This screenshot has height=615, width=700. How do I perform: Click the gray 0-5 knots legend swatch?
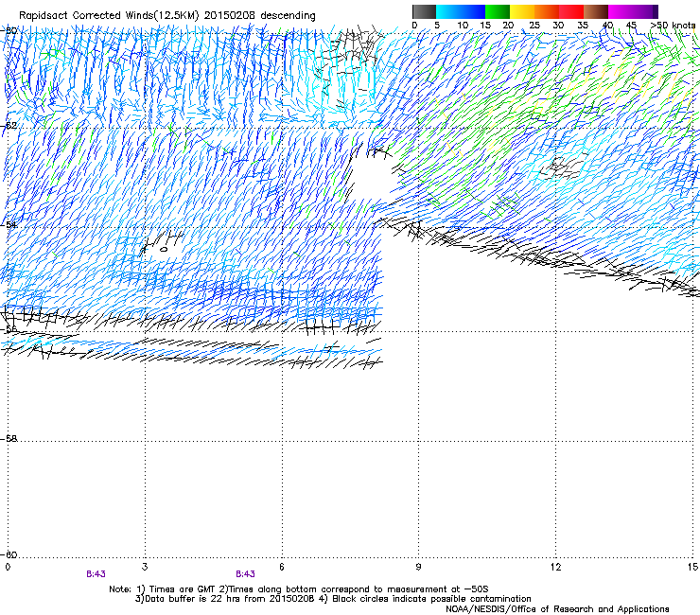(424, 11)
